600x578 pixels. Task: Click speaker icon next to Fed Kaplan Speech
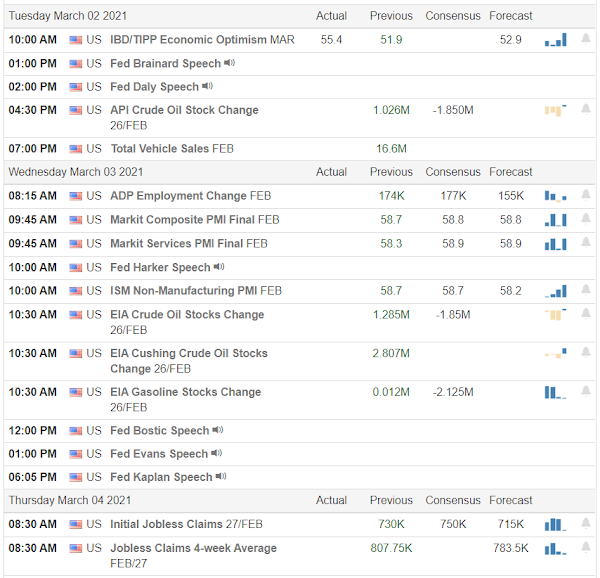coord(221,477)
